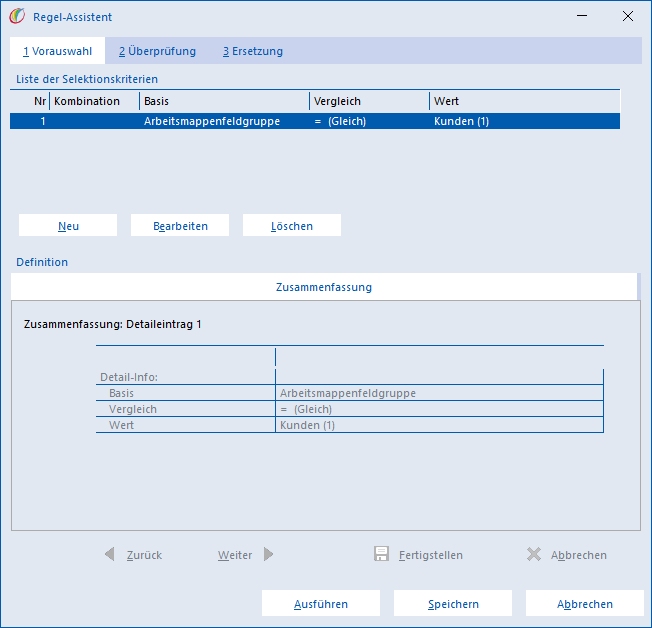652x628 pixels.
Task: Click the Bearbeiten button
Action: coord(180,225)
